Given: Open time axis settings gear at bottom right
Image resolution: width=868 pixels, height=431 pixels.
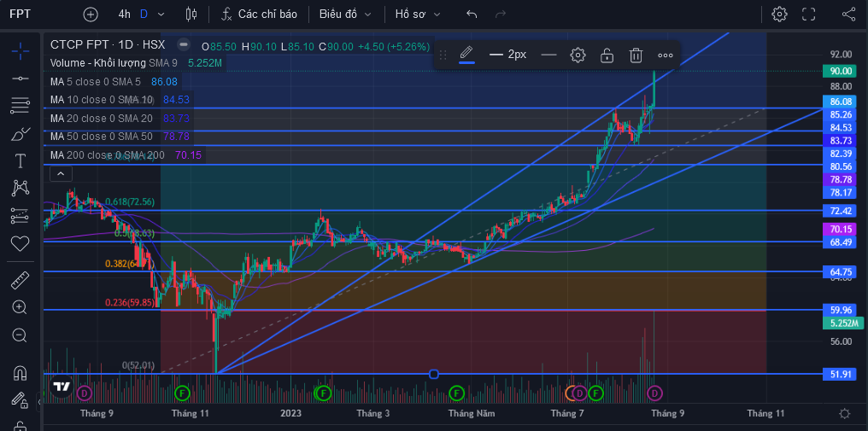Looking at the screenshot, I should [x=845, y=413].
